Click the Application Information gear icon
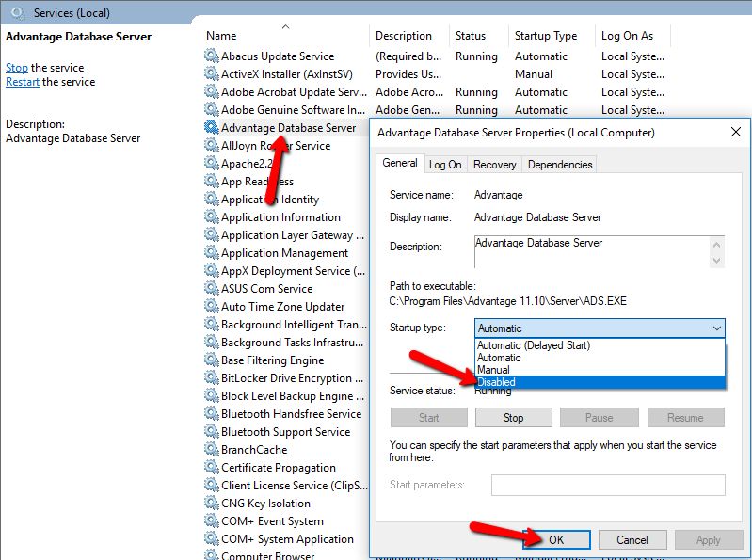Viewport: 752px width, 560px height. (x=211, y=216)
